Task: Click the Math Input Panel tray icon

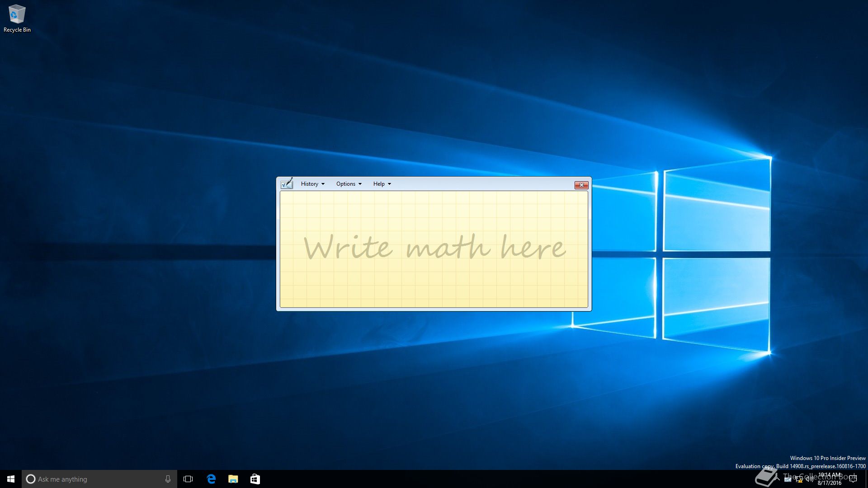Action: (788, 479)
